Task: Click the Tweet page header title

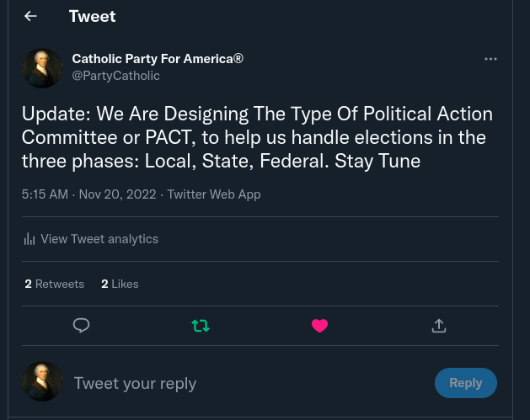Action: (92, 16)
